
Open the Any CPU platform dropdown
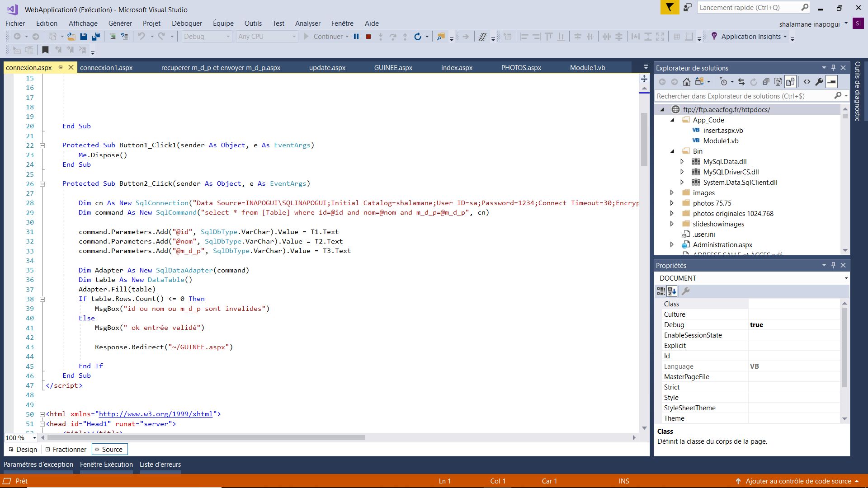pyautogui.click(x=267, y=37)
